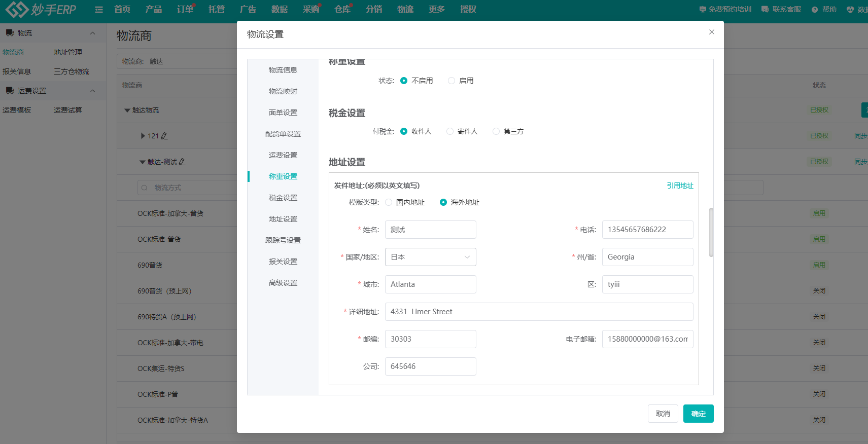868x444 pixels.
Task: Go to 三方仓物流 in sidebar
Action: 72,71
